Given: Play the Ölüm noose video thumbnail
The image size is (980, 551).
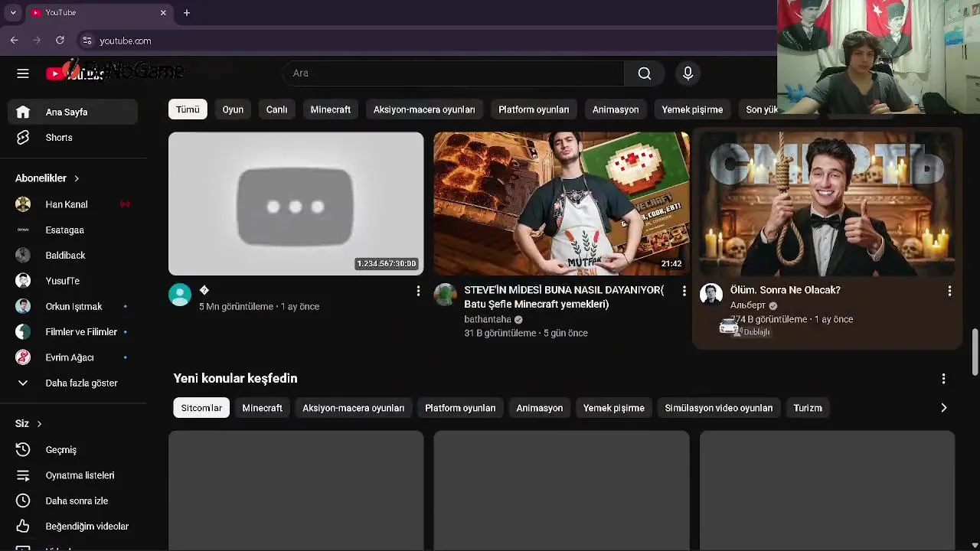Looking at the screenshot, I should click(x=827, y=204).
